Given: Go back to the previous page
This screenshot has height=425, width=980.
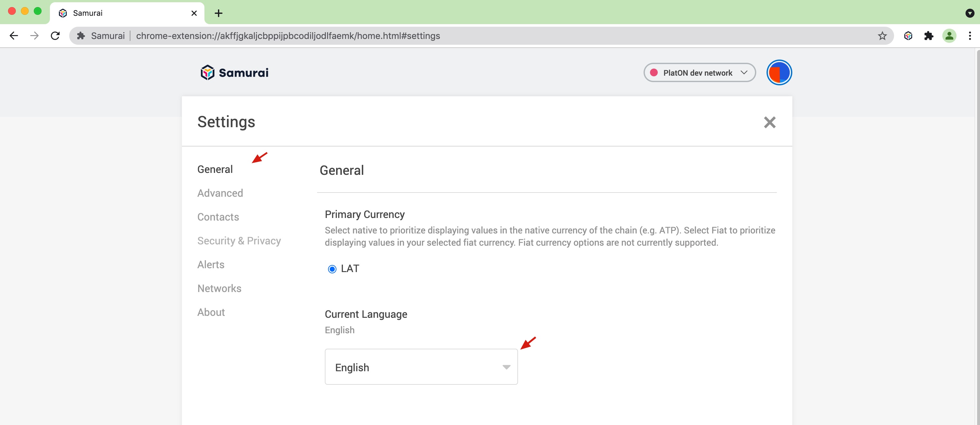Looking at the screenshot, I should coord(14,36).
